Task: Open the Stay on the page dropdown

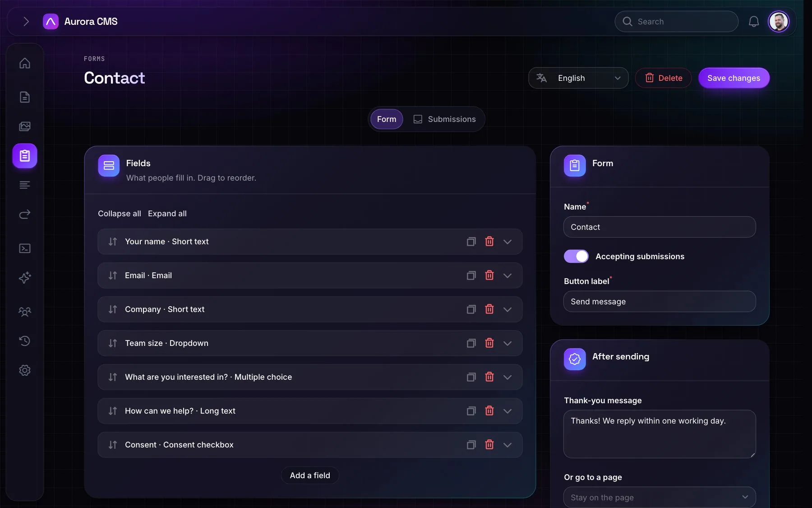Action: coord(660,497)
